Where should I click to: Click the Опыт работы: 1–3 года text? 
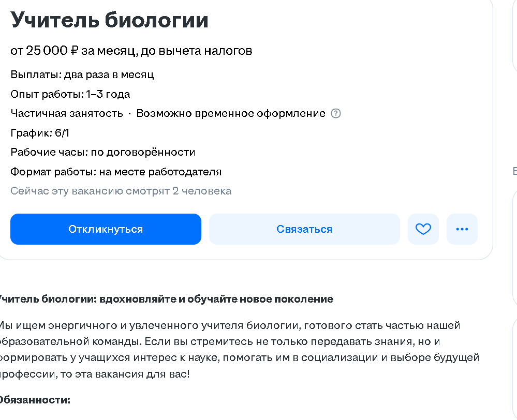point(70,94)
